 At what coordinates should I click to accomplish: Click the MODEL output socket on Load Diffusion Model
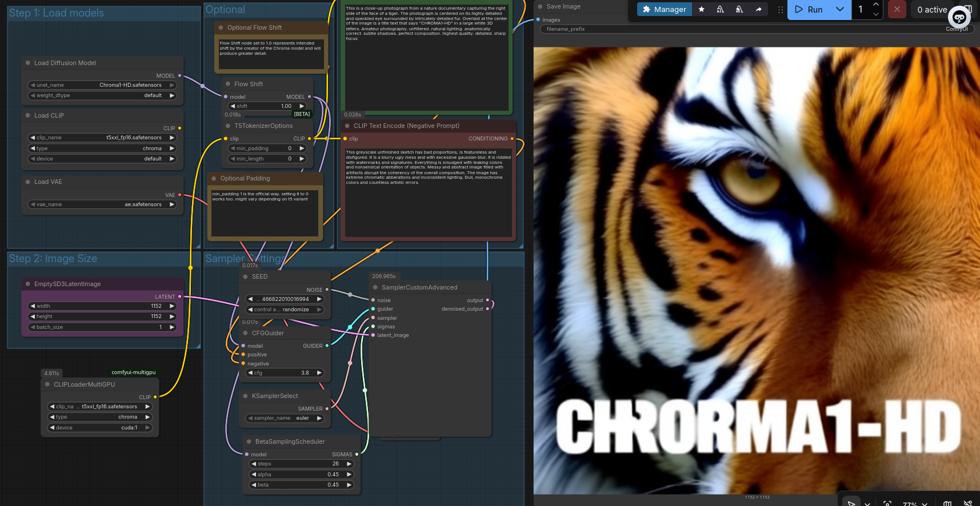click(x=179, y=75)
